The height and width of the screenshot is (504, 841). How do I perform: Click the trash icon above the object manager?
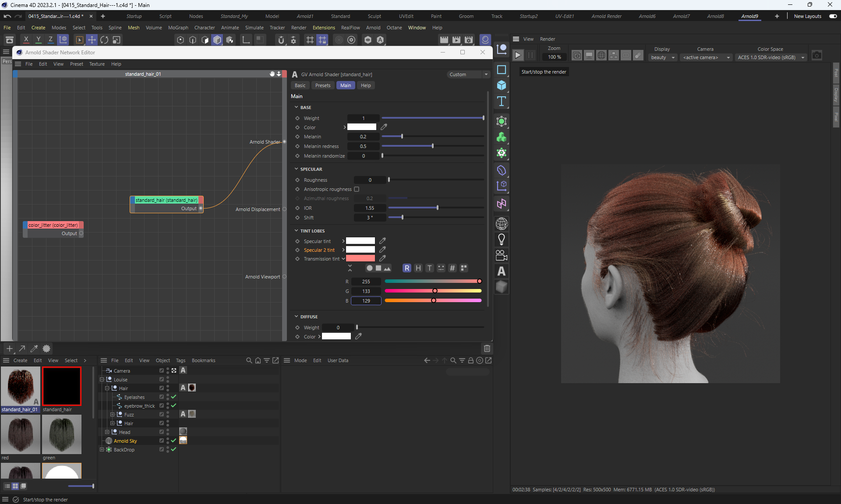click(487, 349)
